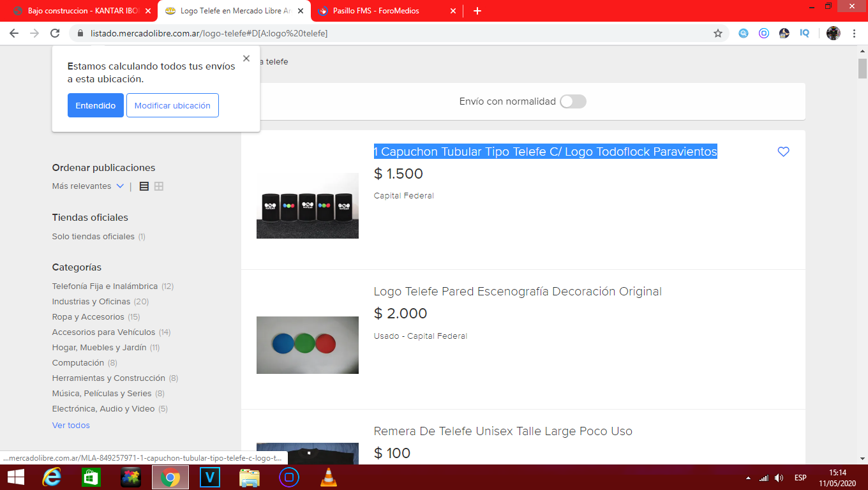Open File Explorer from the taskbar

[250, 477]
